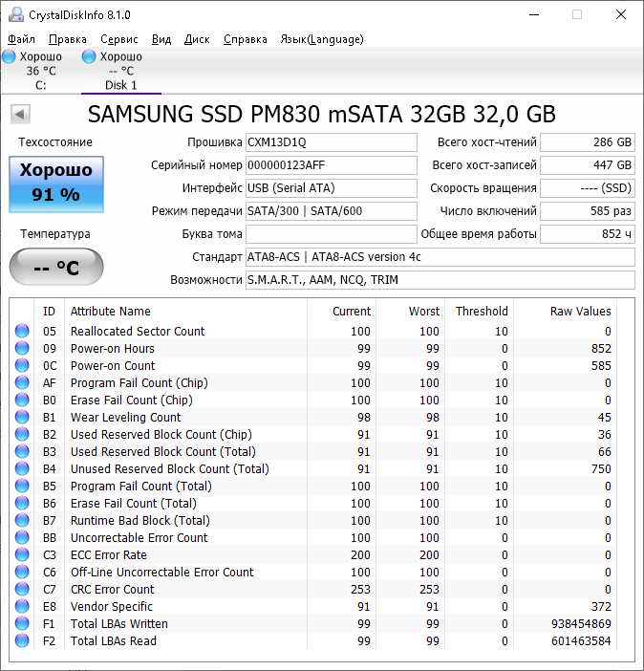This screenshot has width=644, height=671.
Task: Click the status orb for Vendor Specific
Action: point(22,606)
